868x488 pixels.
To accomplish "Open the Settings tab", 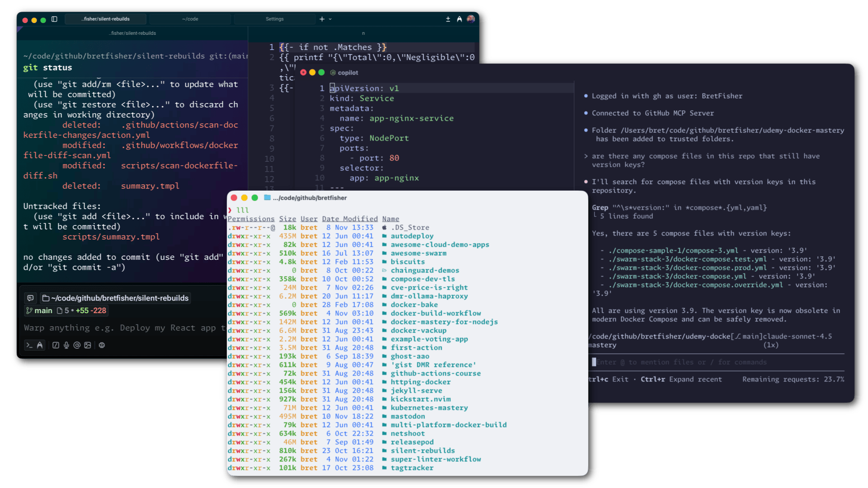I will coord(274,19).
